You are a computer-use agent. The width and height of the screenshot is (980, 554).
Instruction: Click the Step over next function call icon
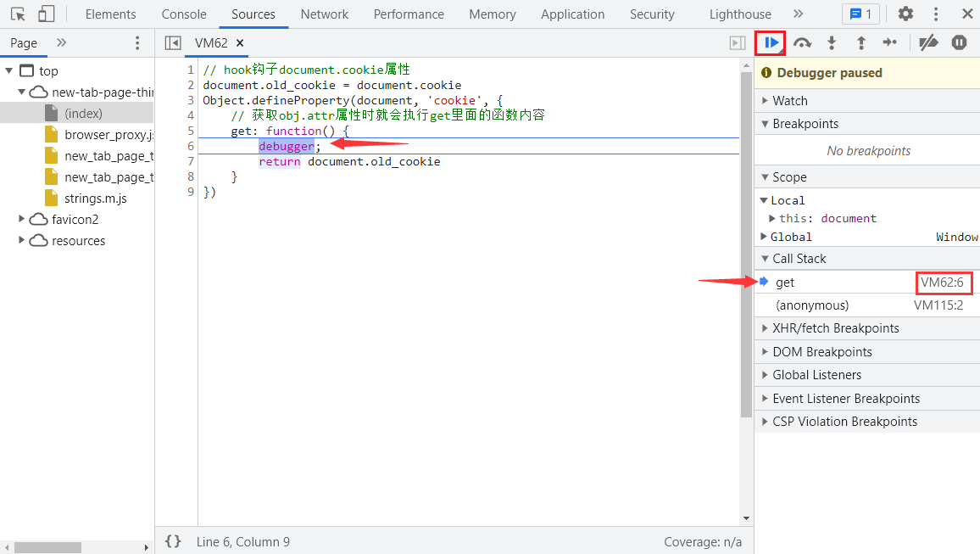(802, 42)
